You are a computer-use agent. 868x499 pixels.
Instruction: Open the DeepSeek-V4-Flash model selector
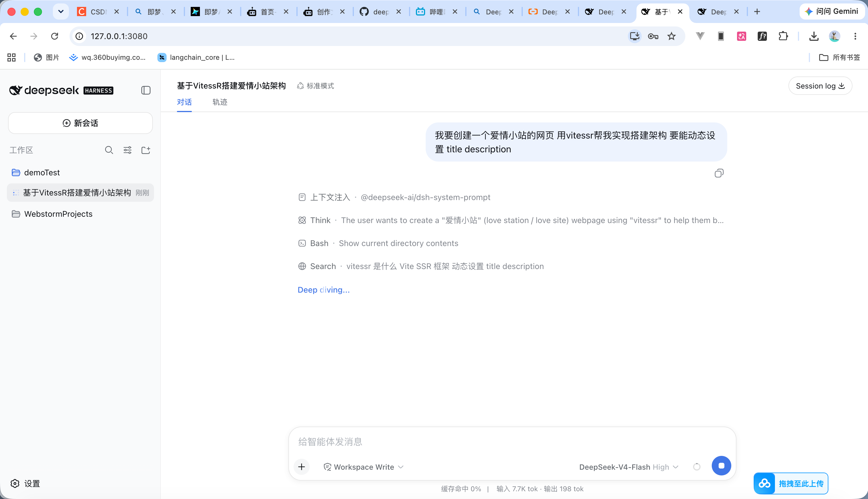(x=629, y=467)
